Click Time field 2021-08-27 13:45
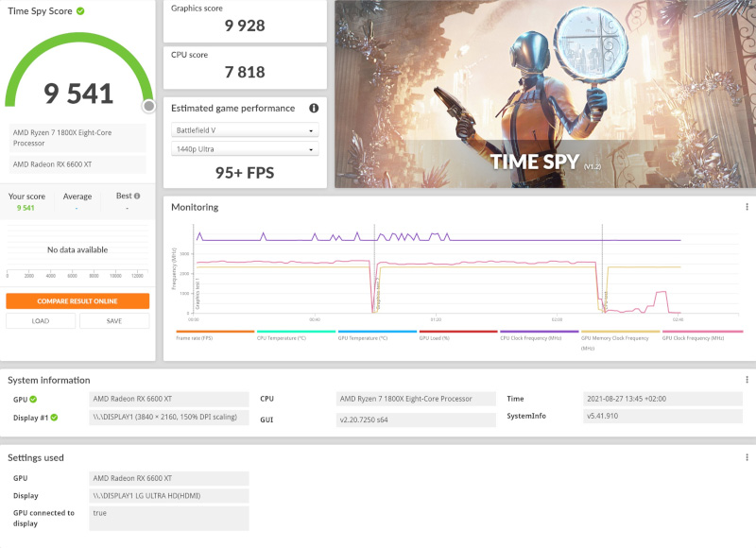Image resolution: width=756 pixels, height=548 pixels. click(x=662, y=399)
